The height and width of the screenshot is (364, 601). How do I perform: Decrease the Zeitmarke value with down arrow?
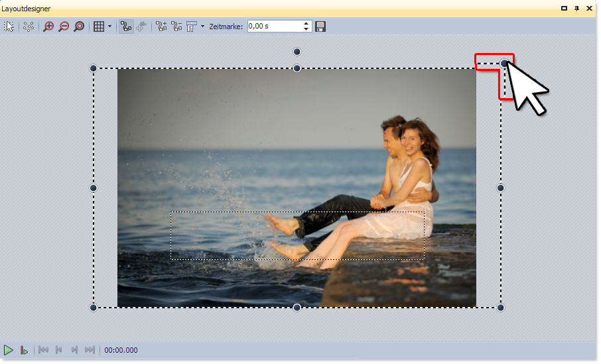[x=306, y=29]
